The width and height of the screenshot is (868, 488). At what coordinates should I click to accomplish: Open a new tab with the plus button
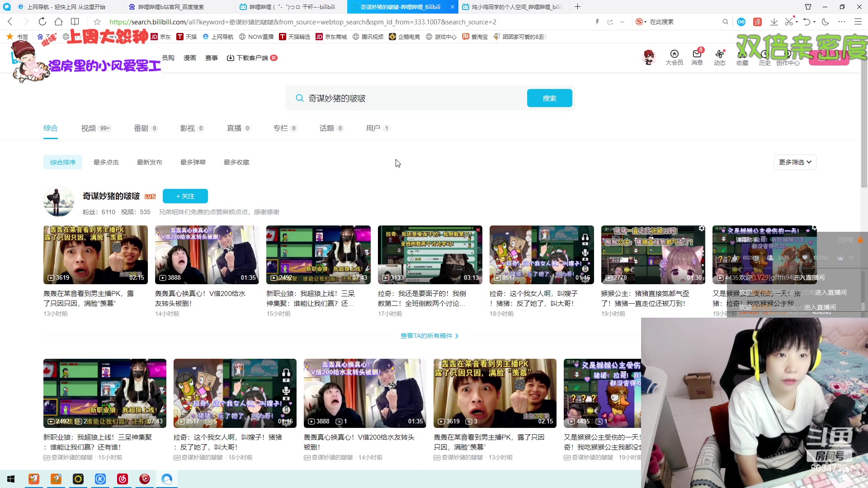(x=577, y=7)
